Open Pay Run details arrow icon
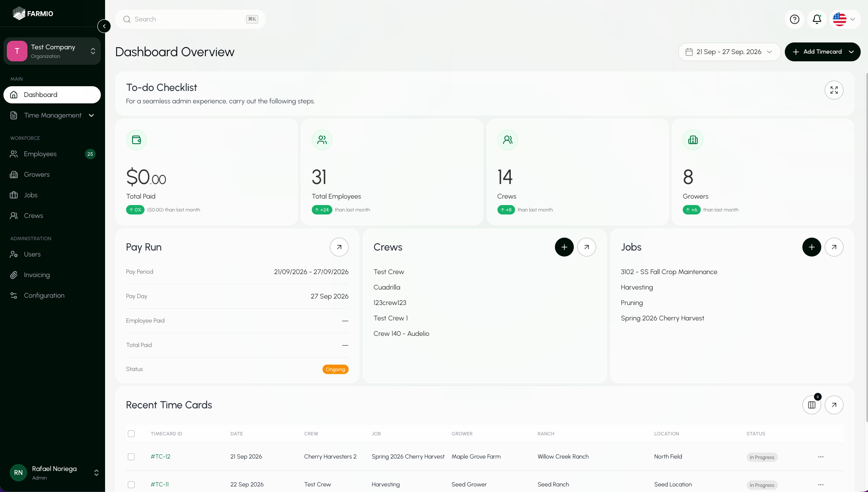 point(339,247)
